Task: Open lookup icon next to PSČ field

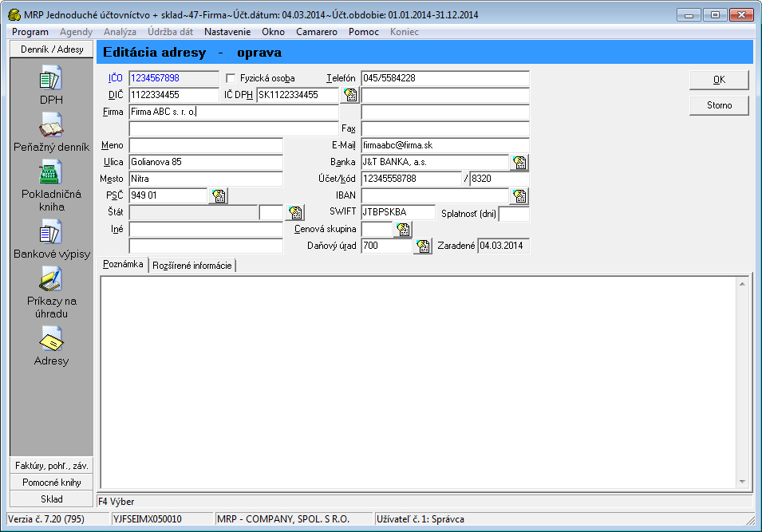Action: point(218,196)
